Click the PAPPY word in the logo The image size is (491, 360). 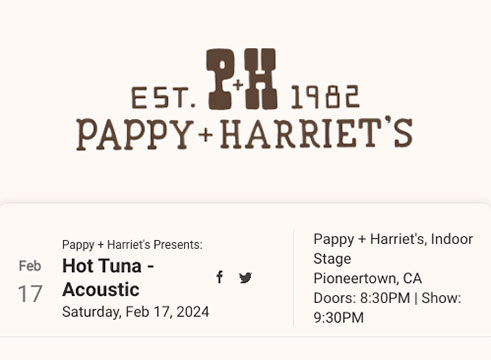coord(135,134)
